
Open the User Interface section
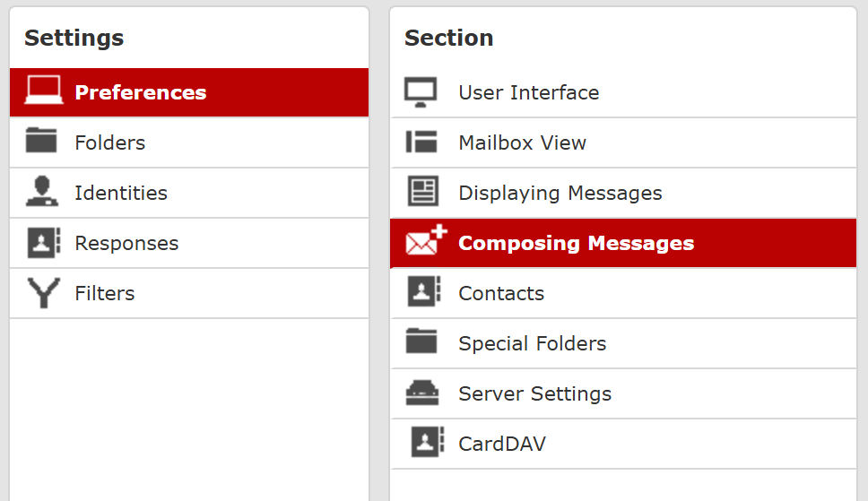[623, 92]
